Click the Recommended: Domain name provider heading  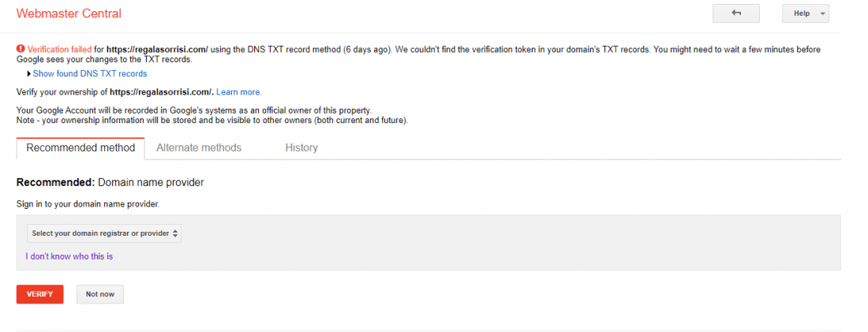[x=110, y=182]
